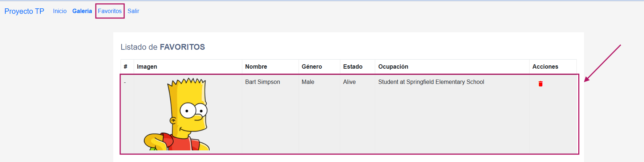Image resolution: width=644 pixels, height=162 pixels.
Task: Click the Género column header
Action: pos(312,67)
